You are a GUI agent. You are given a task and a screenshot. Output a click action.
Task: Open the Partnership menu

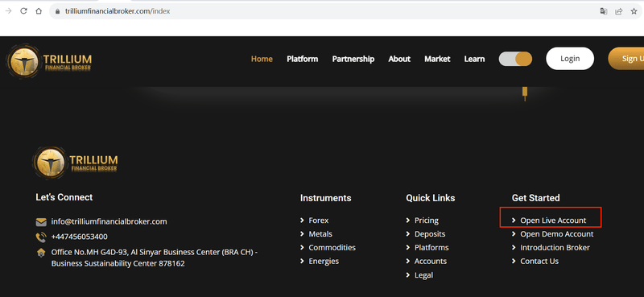click(353, 59)
